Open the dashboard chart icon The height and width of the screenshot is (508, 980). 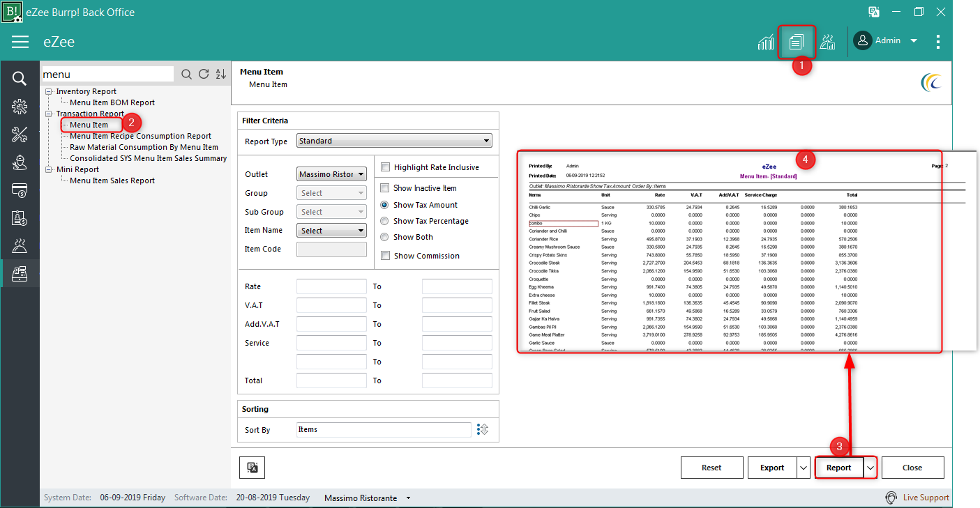pyautogui.click(x=766, y=42)
